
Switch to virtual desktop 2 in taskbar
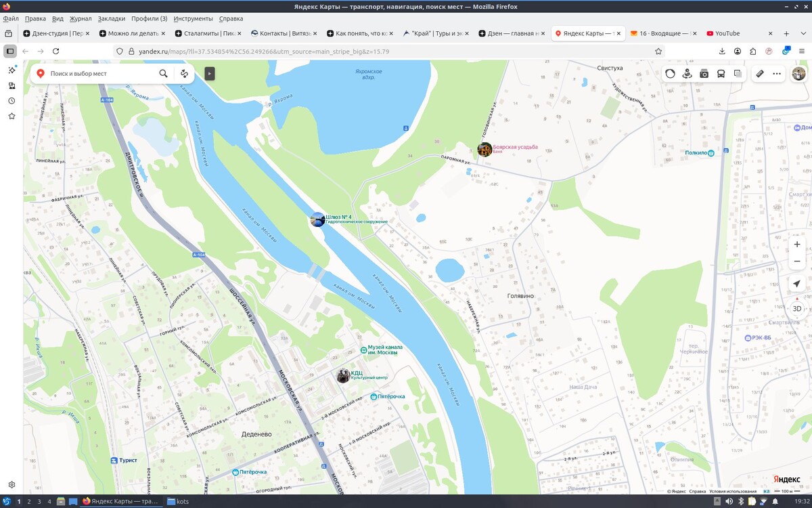(x=28, y=501)
